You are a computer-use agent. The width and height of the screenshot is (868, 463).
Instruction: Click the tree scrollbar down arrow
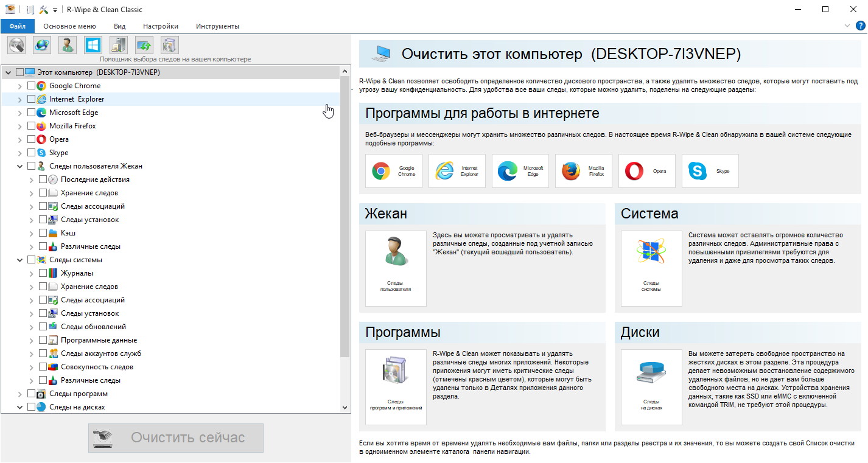coord(345,407)
